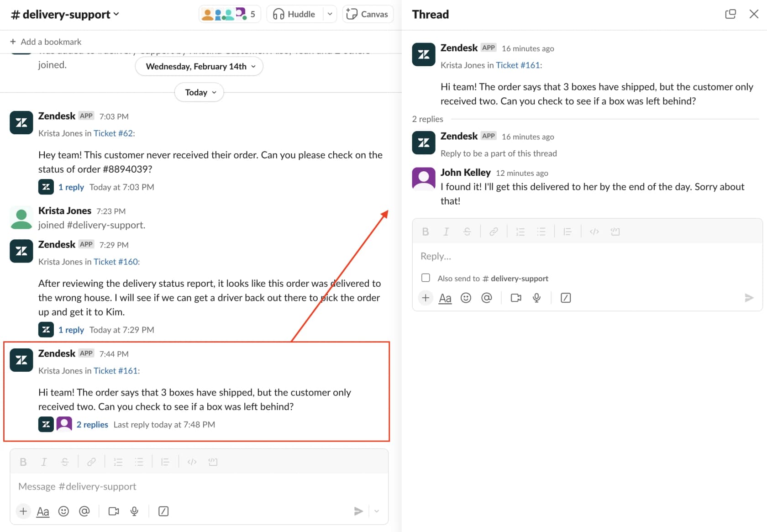Toggle bold in thread reply toolbar
The image size is (767, 532).
coord(426,232)
